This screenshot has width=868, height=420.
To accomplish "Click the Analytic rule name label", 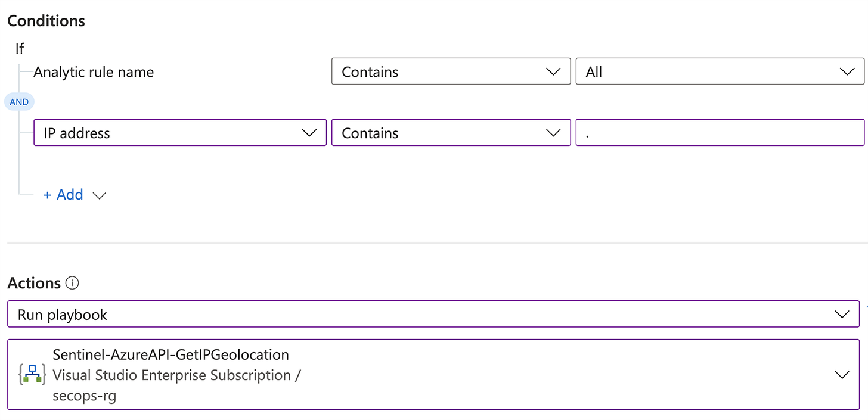I will (x=94, y=72).
